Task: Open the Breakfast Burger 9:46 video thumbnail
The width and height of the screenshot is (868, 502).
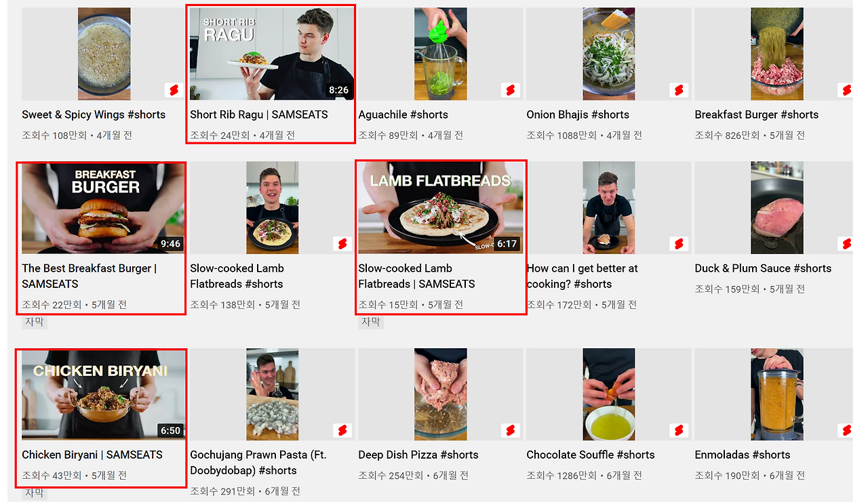Action: pos(103,207)
